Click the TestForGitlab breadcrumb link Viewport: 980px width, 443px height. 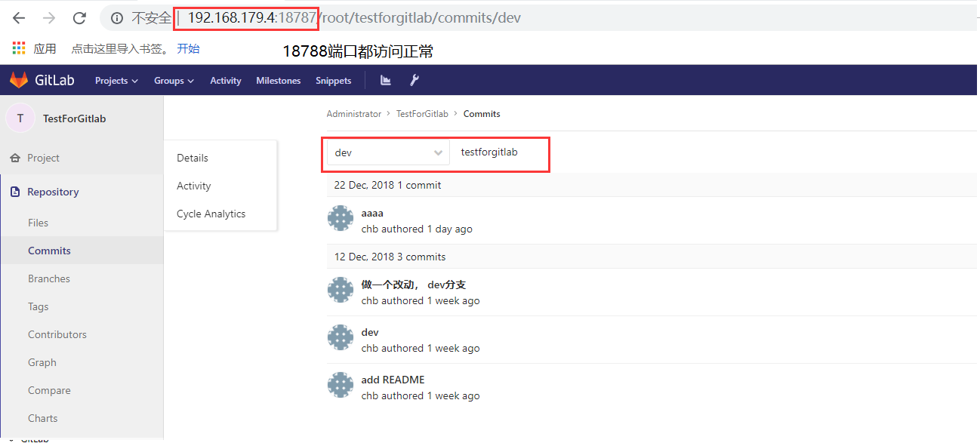click(x=422, y=114)
